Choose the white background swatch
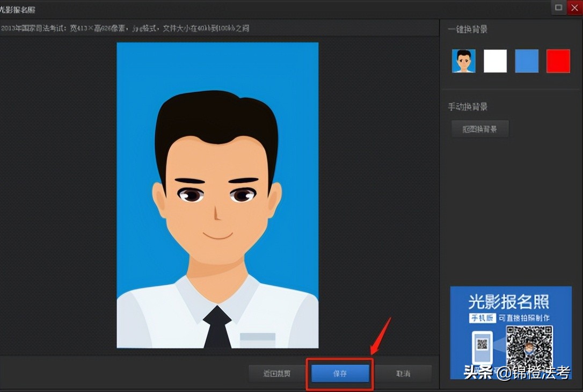Image resolution: width=583 pixels, height=392 pixels. [495, 61]
